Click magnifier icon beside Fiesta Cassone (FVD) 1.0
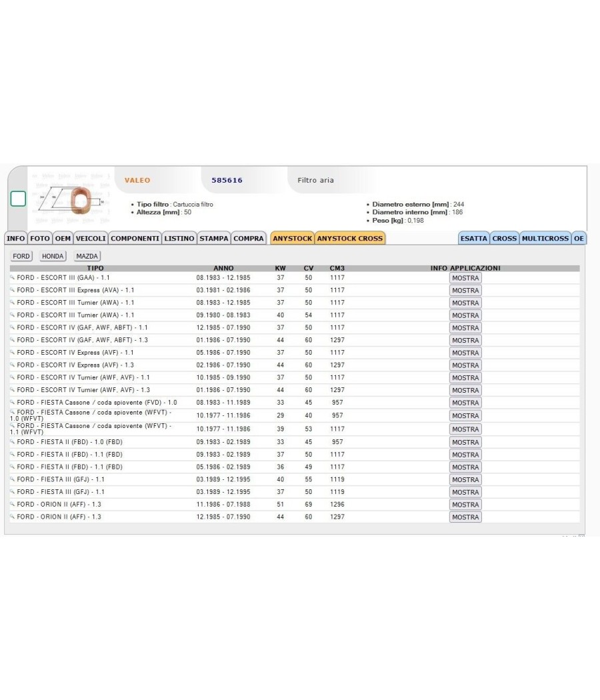The image size is (600, 700). coord(13,402)
